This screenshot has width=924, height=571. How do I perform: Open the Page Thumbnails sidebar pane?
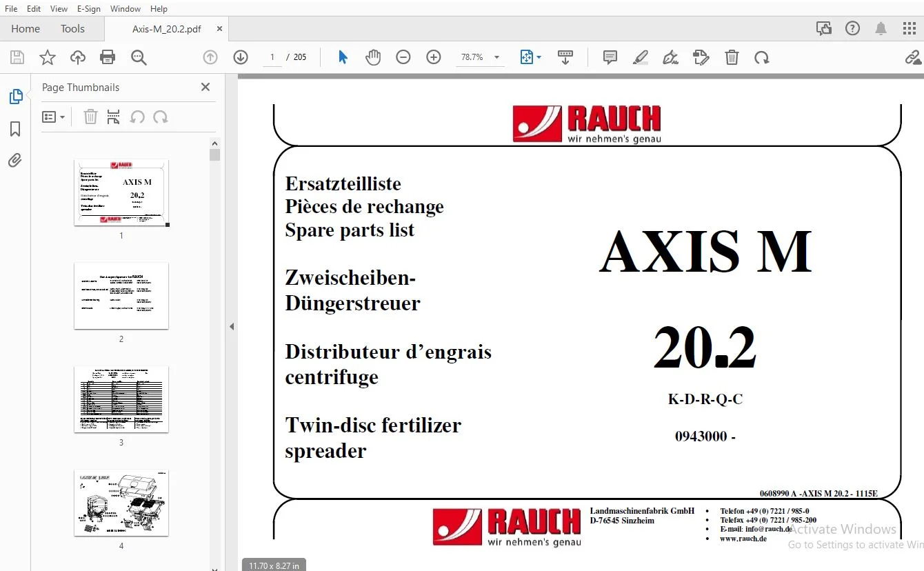coord(15,97)
